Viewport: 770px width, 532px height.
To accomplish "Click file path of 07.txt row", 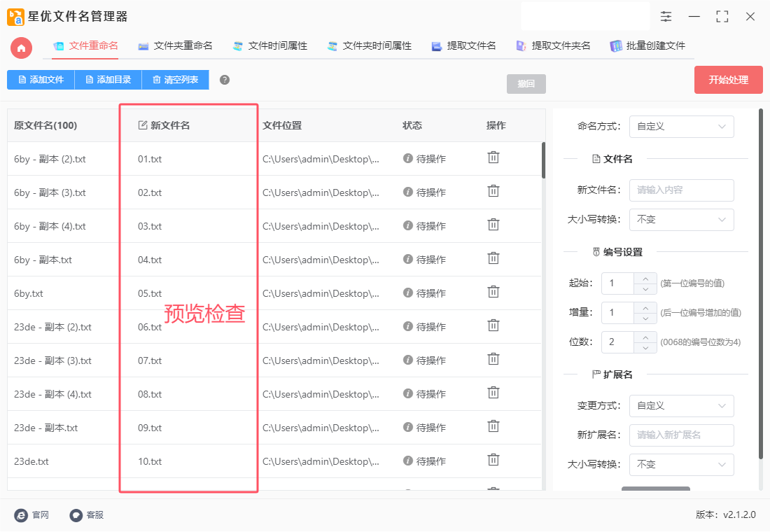I will (x=321, y=360).
